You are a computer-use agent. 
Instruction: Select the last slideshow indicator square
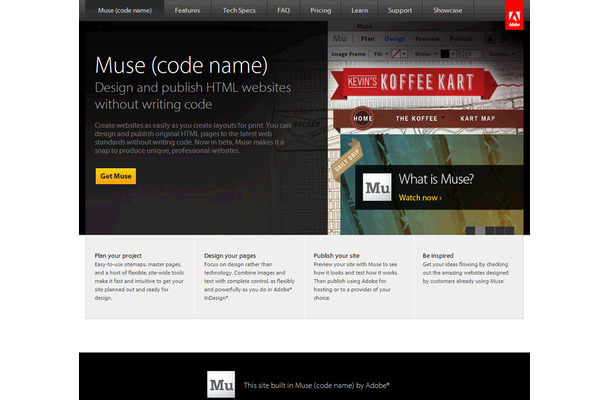pyautogui.click(x=509, y=231)
